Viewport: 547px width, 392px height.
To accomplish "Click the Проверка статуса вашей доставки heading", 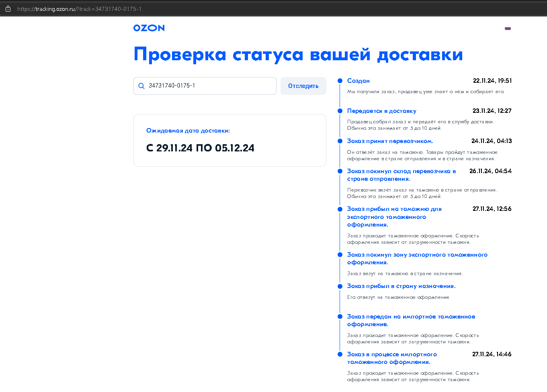I will 298,55.
